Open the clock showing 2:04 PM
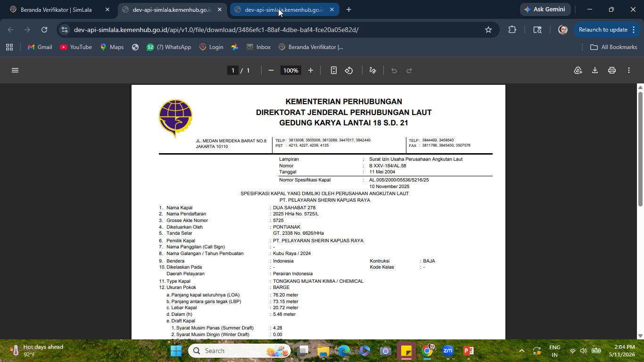The width and height of the screenshot is (644, 362). [621, 351]
